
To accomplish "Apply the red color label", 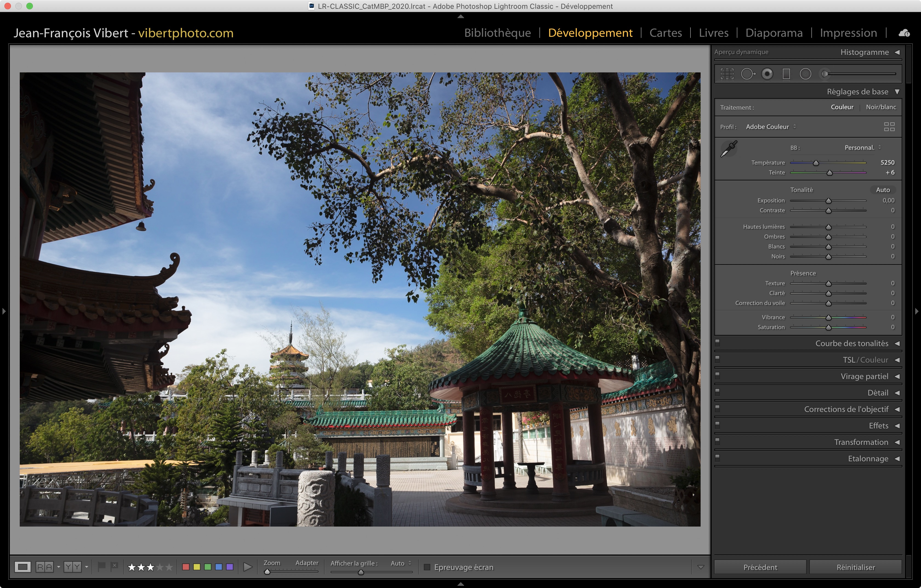I will [186, 567].
